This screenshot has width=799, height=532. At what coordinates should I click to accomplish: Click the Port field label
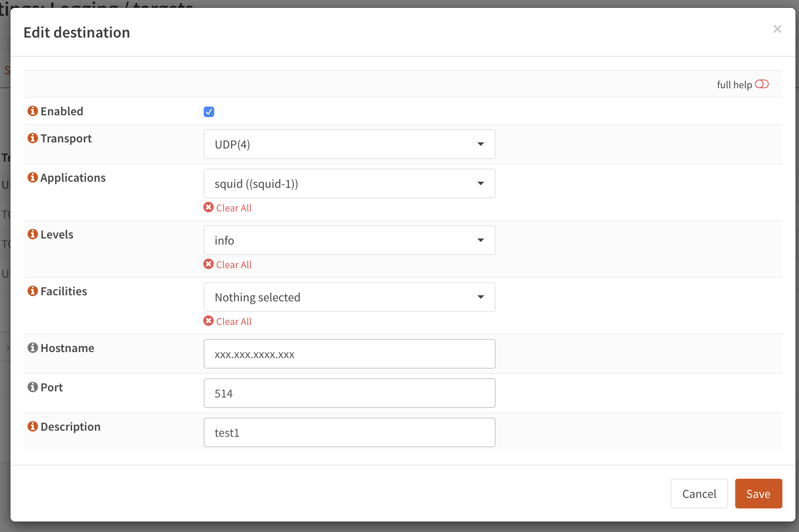(52, 387)
